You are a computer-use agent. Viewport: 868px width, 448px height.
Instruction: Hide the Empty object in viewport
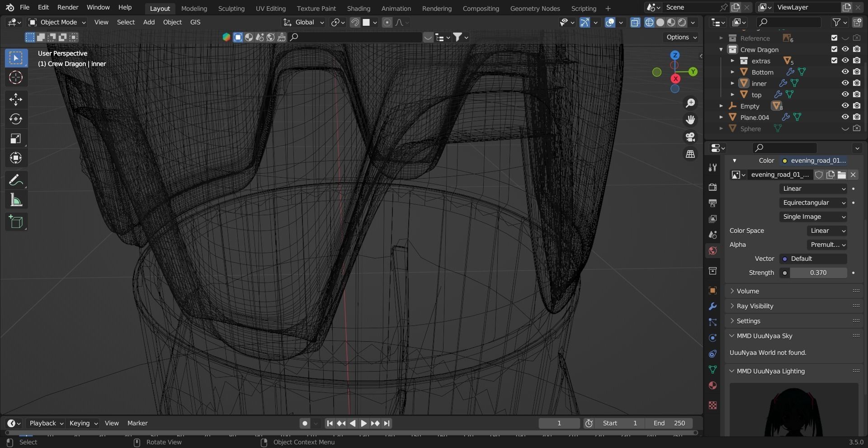coord(845,106)
